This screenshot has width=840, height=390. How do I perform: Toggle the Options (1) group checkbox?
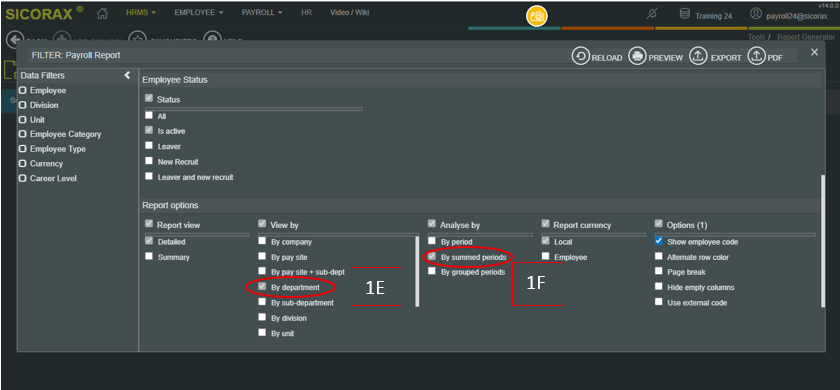pyautogui.click(x=658, y=224)
